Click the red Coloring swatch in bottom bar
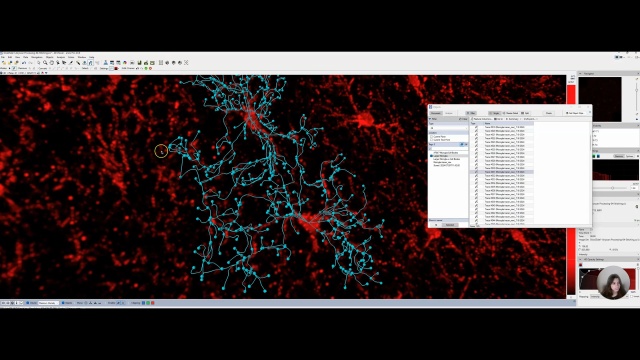The width and height of the screenshot is (640, 360). (x=153, y=303)
